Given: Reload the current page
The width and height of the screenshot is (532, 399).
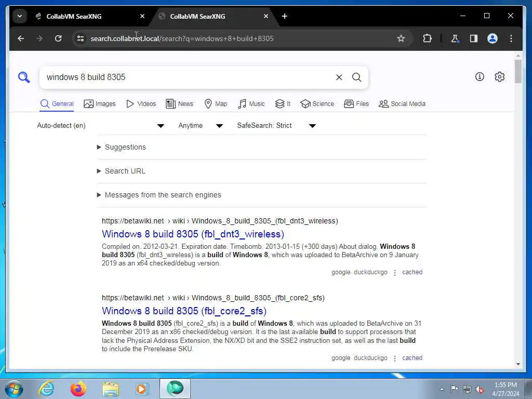Looking at the screenshot, I should 58,38.
